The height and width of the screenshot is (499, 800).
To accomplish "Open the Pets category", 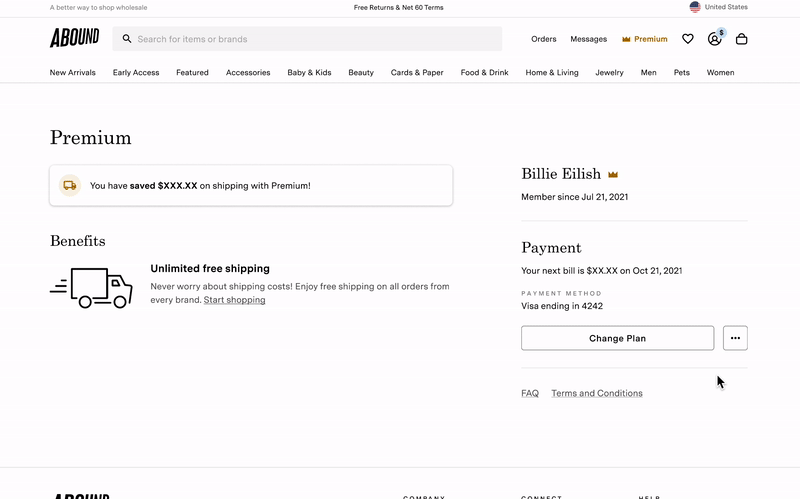I will [x=682, y=72].
